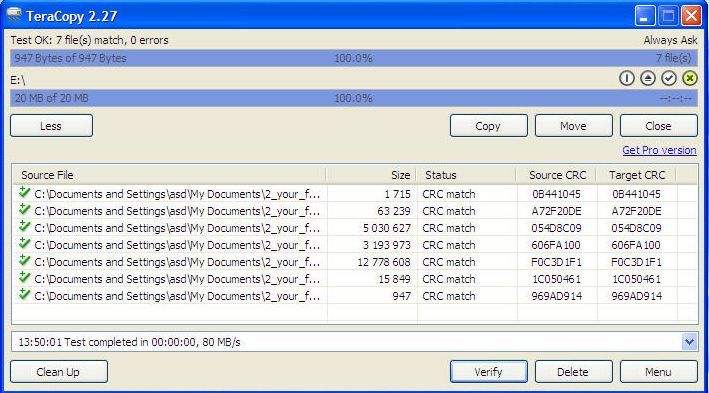Viewport: 709px width, 393px height.
Task: Click the size value 15 849
Action: coord(394,279)
